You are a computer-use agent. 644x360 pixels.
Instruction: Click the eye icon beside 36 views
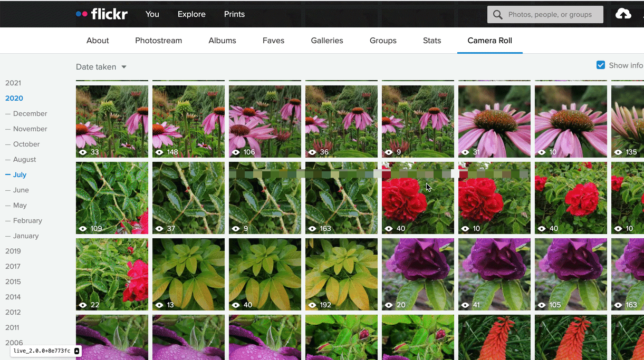(x=312, y=152)
